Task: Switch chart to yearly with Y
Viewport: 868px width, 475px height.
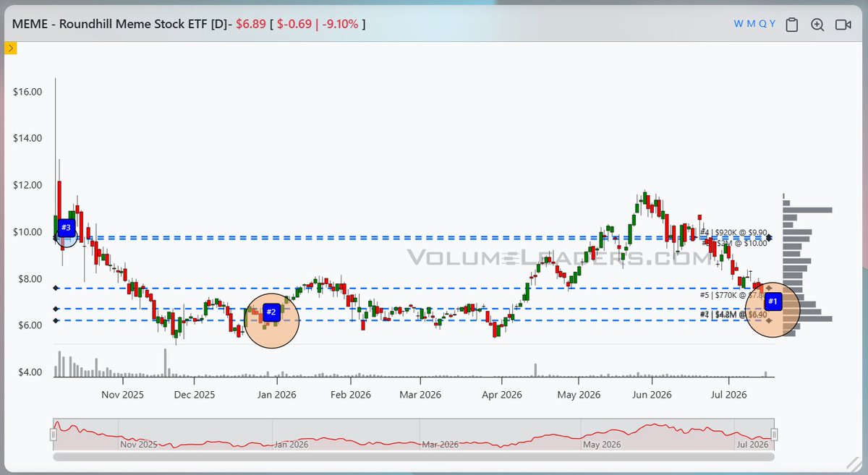Action: [x=772, y=24]
